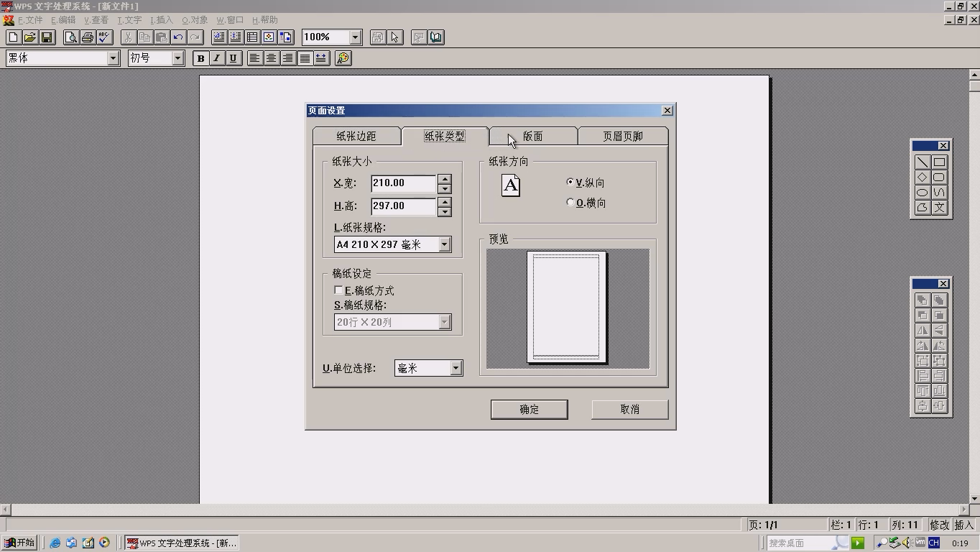The width and height of the screenshot is (980, 552).
Task: Open the 单位选择 毫米 unit dropdown
Action: (x=456, y=369)
